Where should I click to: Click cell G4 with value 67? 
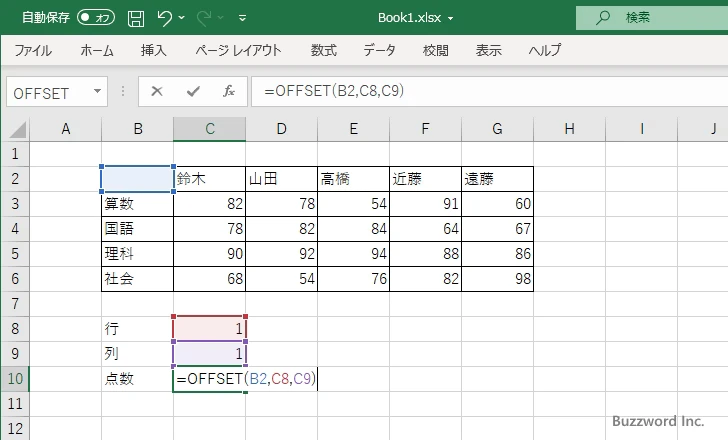(497, 229)
